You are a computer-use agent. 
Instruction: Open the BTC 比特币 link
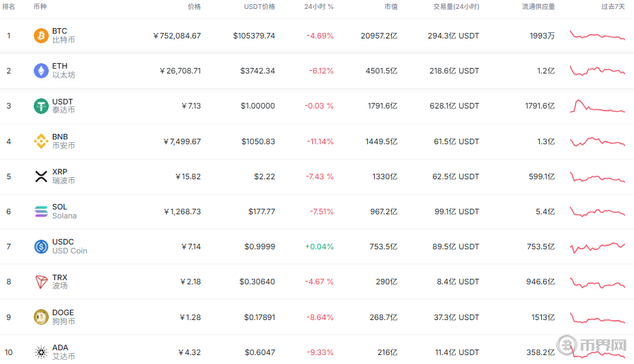(63, 36)
